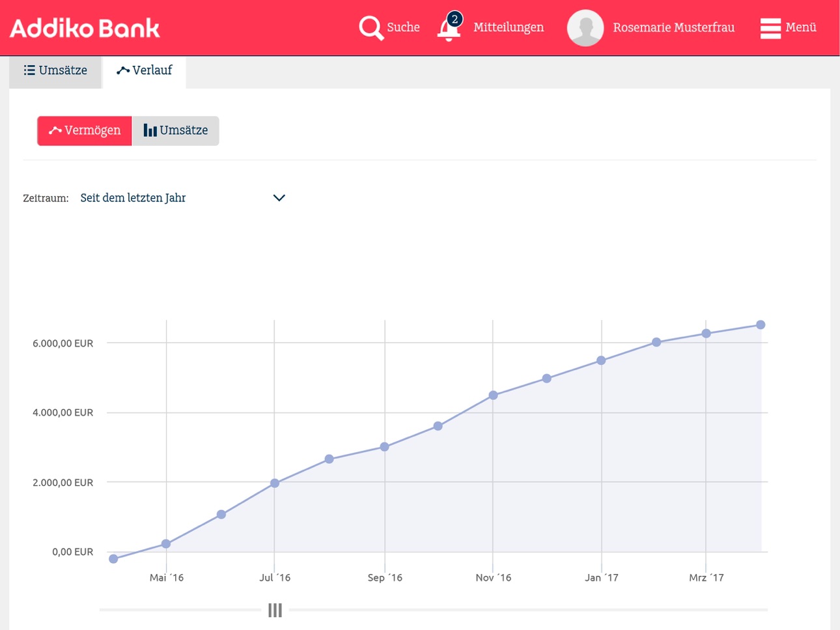Switch to the Umsätze tab

(x=55, y=70)
